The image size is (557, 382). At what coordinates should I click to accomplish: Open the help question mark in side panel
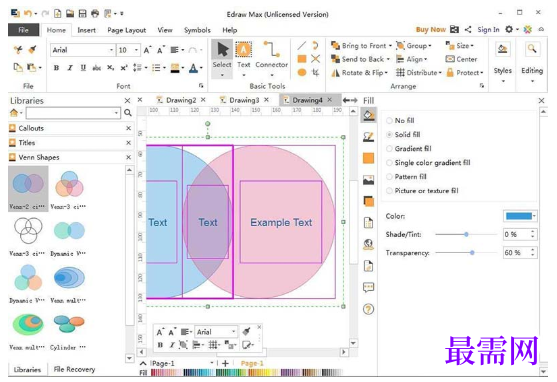click(368, 309)
